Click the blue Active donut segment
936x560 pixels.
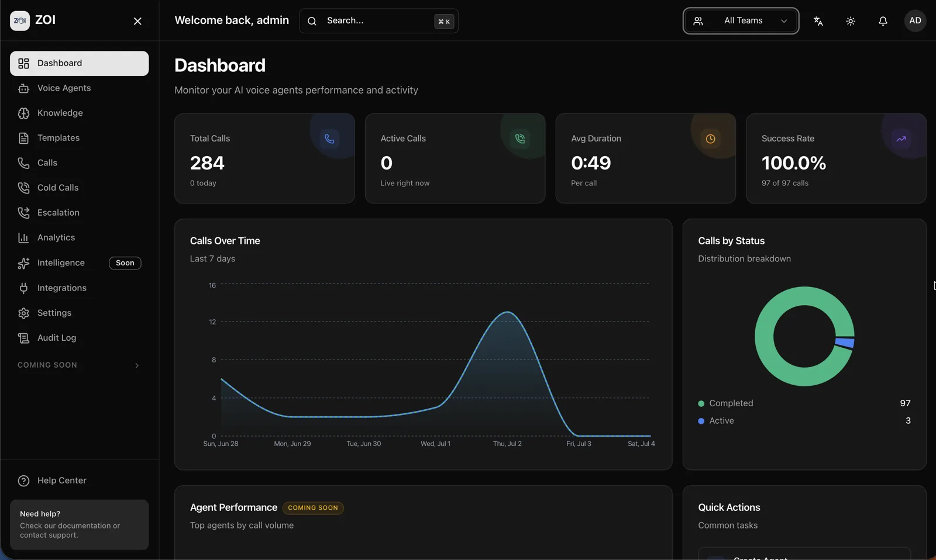click(x=845, y=343)
